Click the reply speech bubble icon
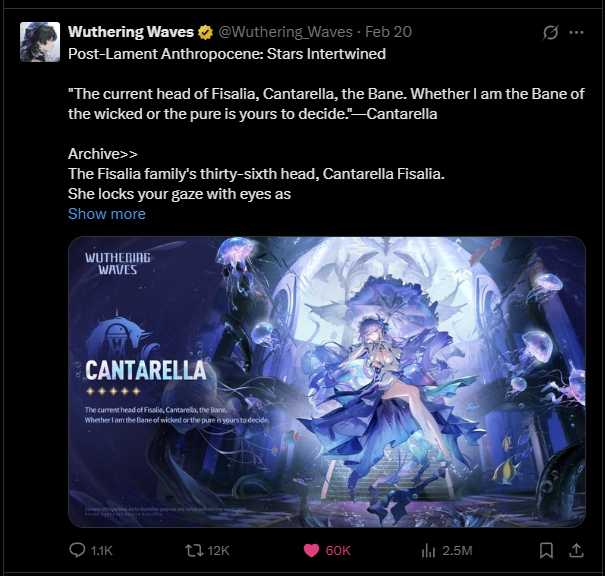605x576 pixels. coord(77,550)
